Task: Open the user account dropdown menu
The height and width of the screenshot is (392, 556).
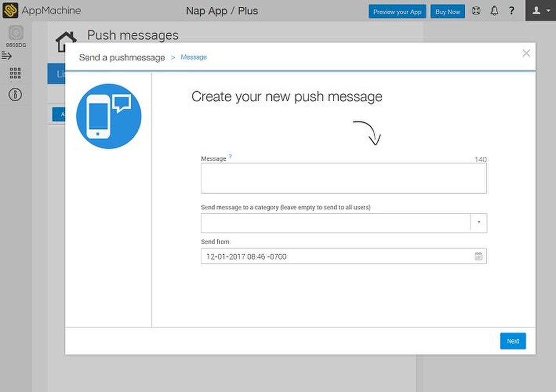Action: 540,11
